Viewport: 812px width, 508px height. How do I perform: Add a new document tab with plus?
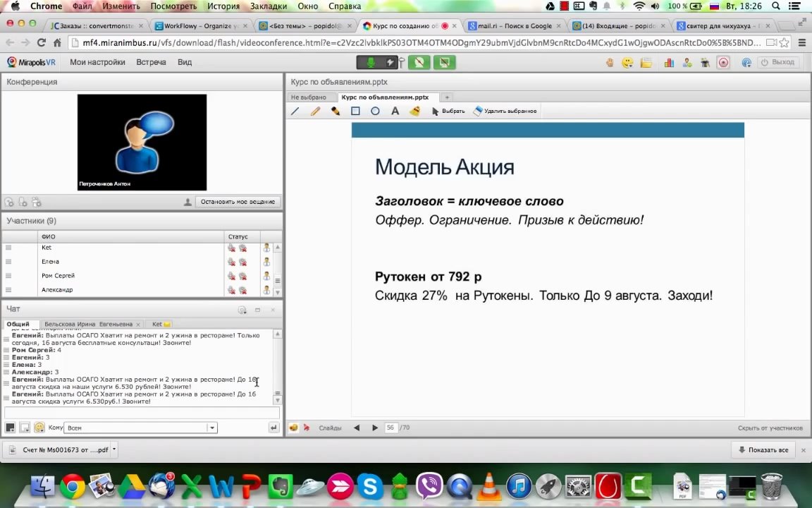(447, 97)
